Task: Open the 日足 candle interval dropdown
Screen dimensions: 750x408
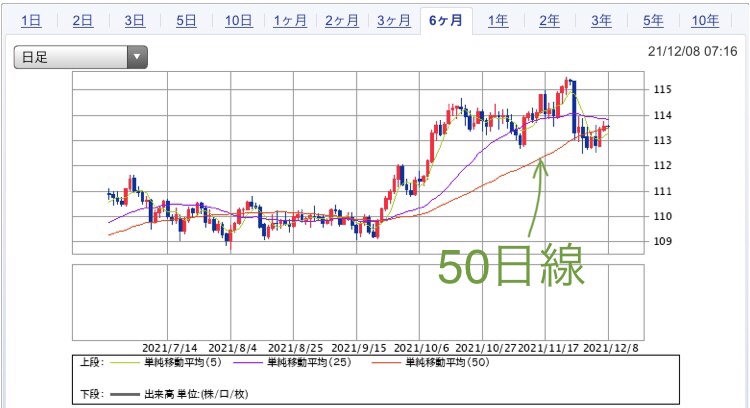Action: coord(80,57)
